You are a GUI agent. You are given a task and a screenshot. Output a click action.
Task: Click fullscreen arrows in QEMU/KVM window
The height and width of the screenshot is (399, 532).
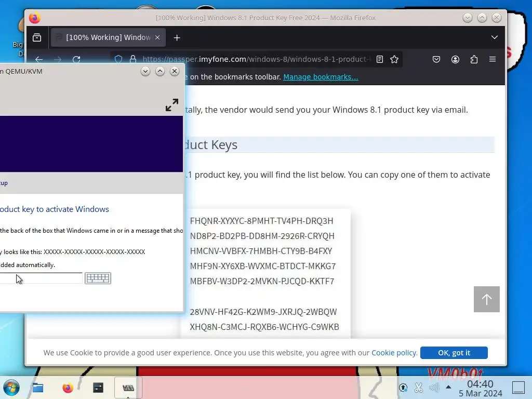[172, 105]
